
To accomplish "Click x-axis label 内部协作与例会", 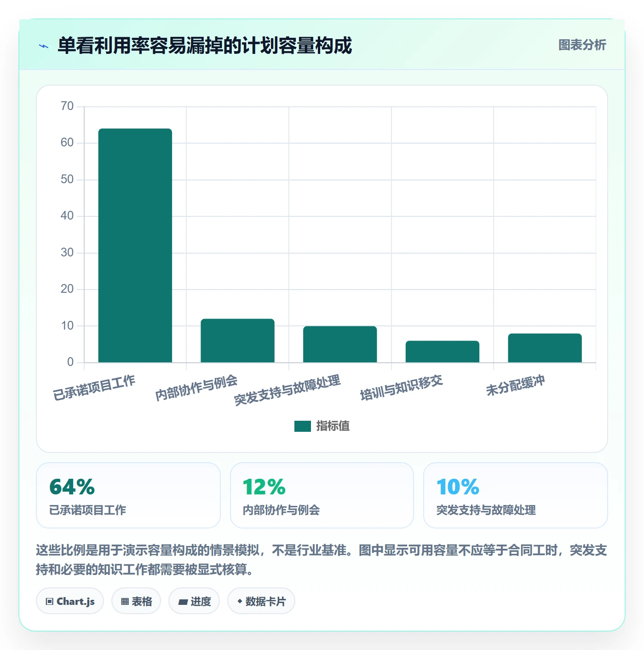I will click(196, 388).
